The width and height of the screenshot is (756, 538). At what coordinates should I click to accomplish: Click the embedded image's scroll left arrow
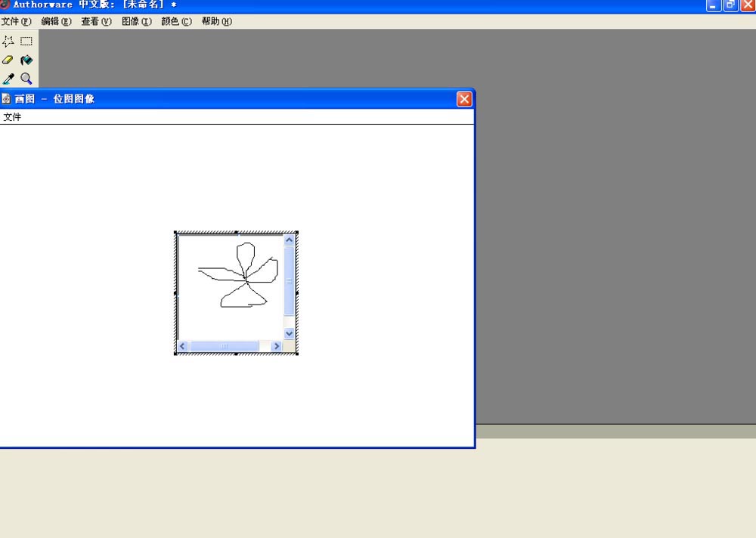click(x=182, y=346)
